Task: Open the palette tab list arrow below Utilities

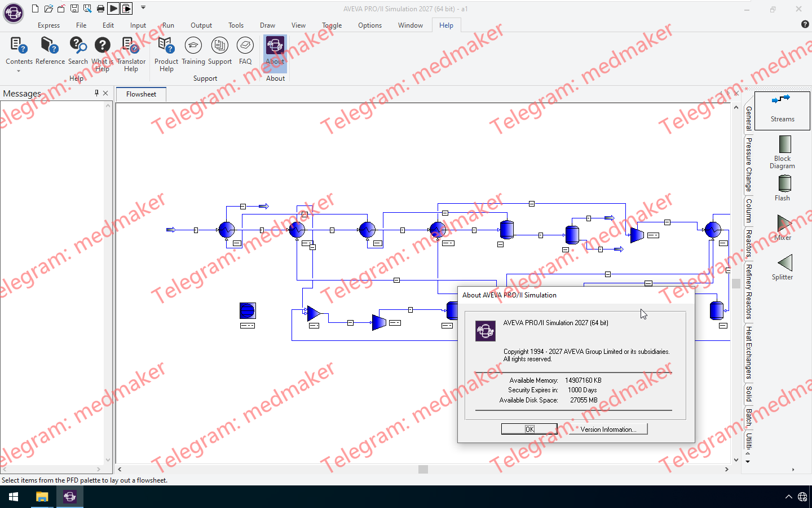Action: (748, 462)
